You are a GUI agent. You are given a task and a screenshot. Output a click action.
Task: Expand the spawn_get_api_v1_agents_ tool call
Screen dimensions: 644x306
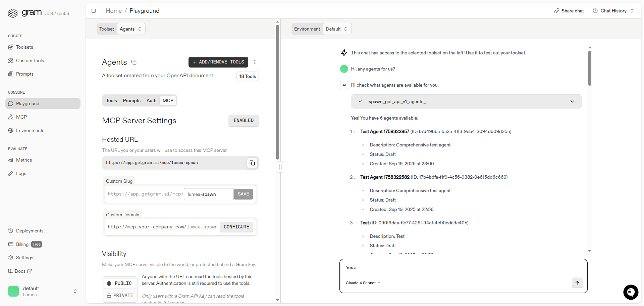tap(466, 101)
